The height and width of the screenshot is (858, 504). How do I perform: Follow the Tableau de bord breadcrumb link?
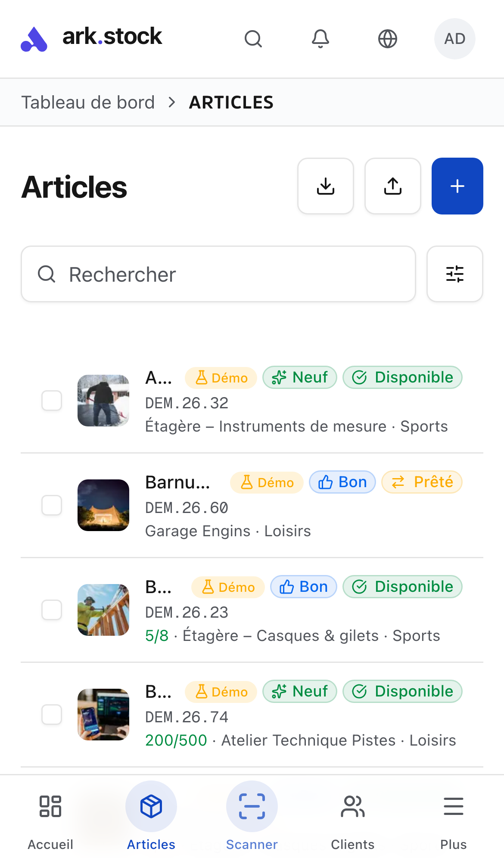88,103
